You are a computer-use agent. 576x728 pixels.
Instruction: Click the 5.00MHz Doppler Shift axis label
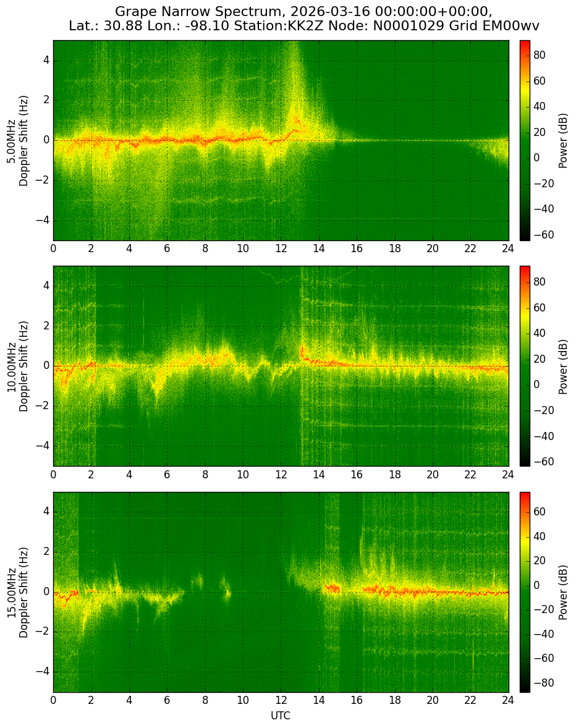[18, 141]
